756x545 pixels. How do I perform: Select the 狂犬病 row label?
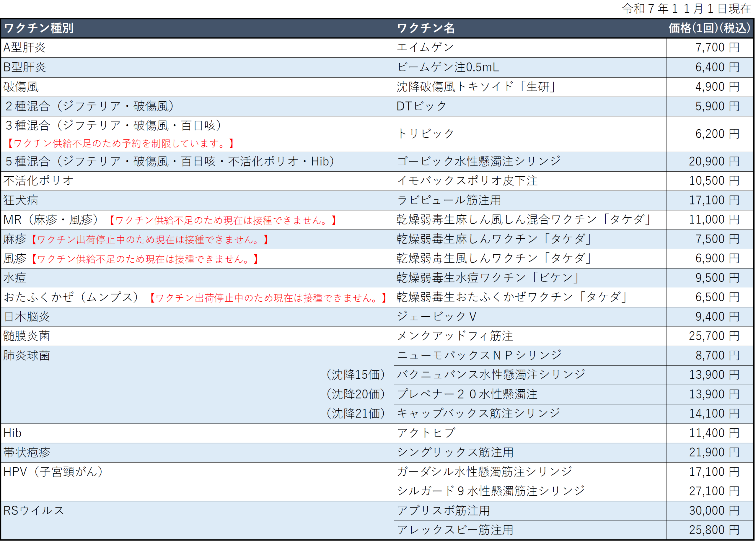click(x=21, y=200)
